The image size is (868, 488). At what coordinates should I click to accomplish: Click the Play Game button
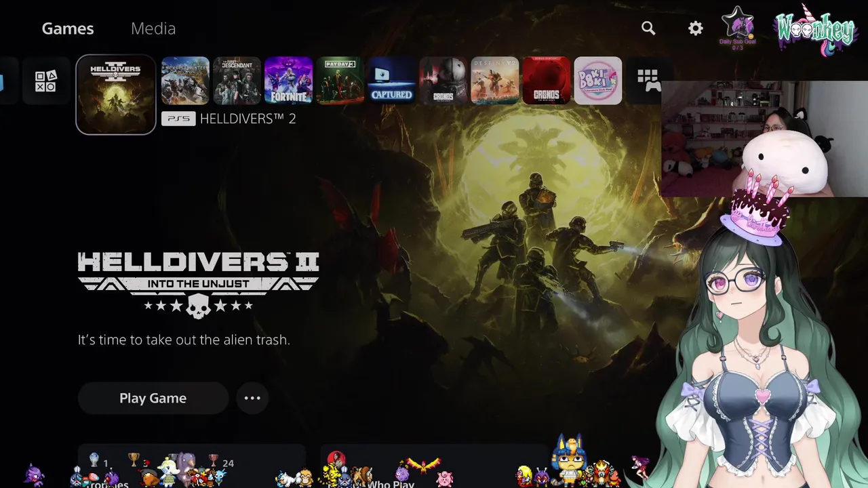click(x=153, y=398)
